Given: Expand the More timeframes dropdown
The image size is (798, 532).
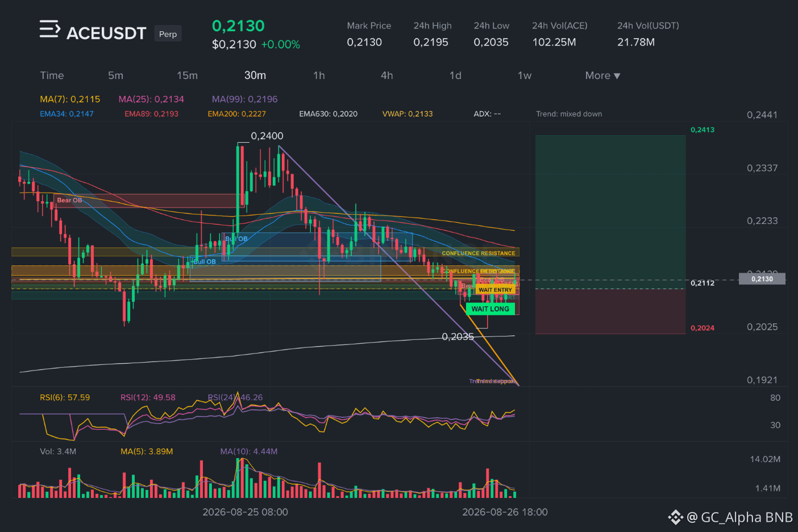Looking at the screenshot, I should [602, 76].
